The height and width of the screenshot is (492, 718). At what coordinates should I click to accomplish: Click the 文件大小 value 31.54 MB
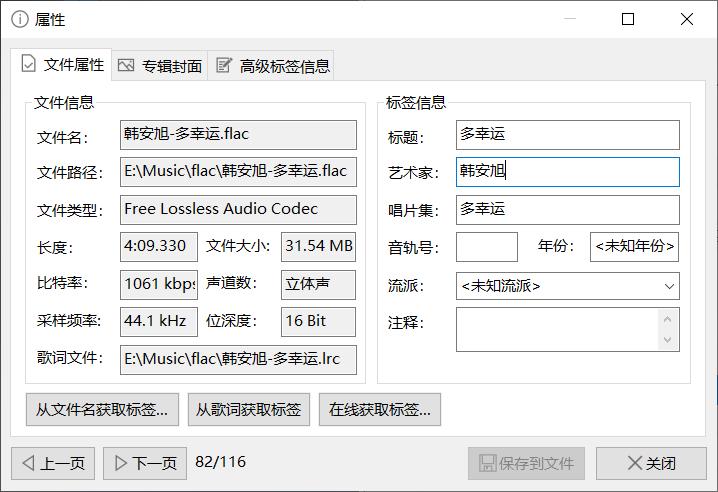click(318, 247)
